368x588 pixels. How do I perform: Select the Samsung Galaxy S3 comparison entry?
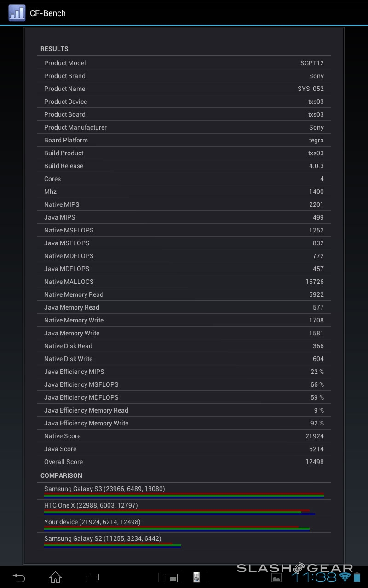click(184, 491)
